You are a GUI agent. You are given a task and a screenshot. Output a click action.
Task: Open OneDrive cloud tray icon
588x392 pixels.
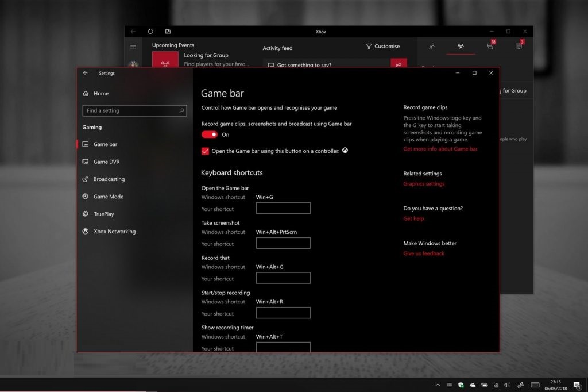473,385
